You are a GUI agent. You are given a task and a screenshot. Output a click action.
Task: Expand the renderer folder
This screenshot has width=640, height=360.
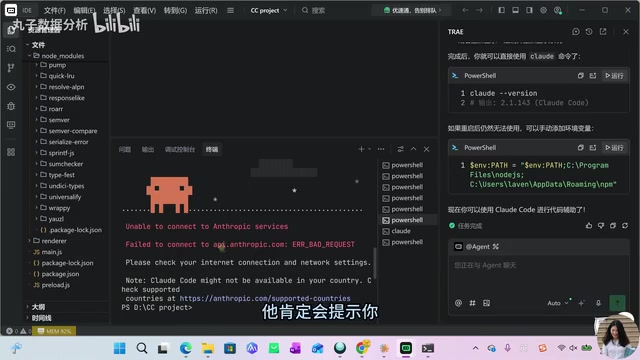[x=54, y=241]
